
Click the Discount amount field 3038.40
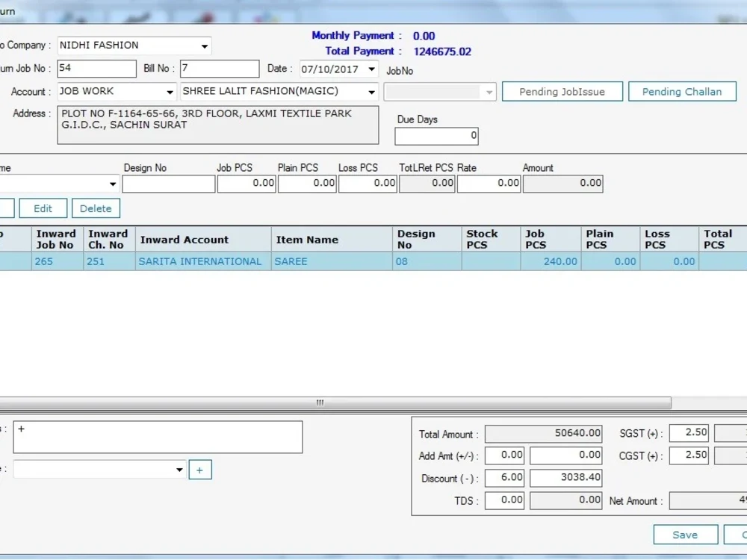point(566,478)
